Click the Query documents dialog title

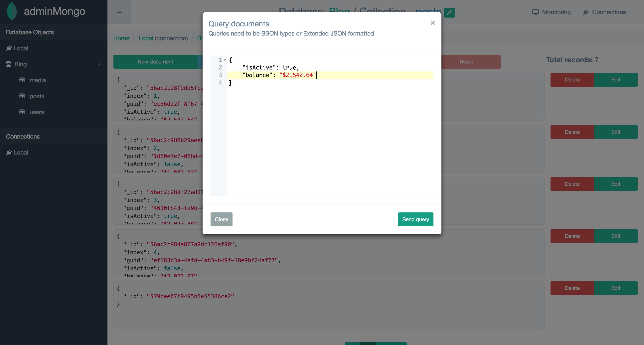pyautogui.click(x=239, y=24)
